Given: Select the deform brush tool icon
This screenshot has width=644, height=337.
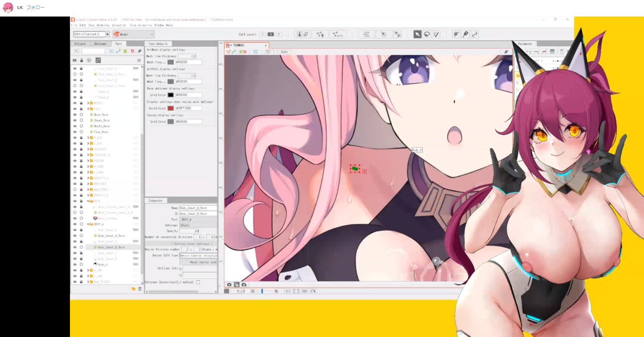Looking at the screenshot, I should [x=456, y=34].
